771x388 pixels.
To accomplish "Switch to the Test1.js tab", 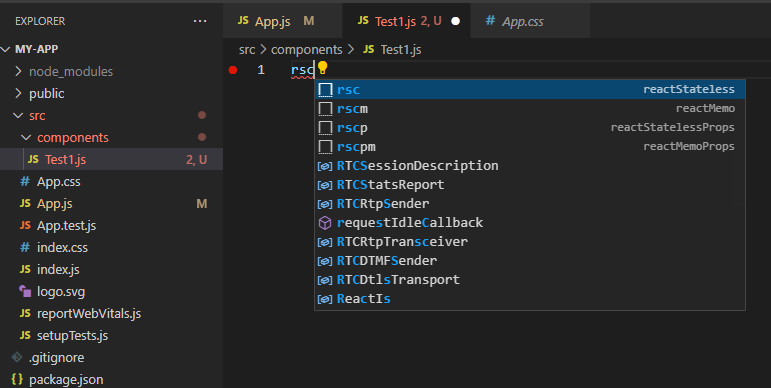I will pyautogui.click(x=407, y=21).
